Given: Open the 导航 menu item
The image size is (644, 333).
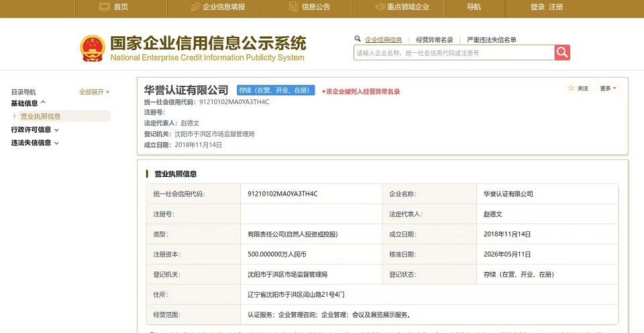Looking at the screenshot, I should 474,7.
